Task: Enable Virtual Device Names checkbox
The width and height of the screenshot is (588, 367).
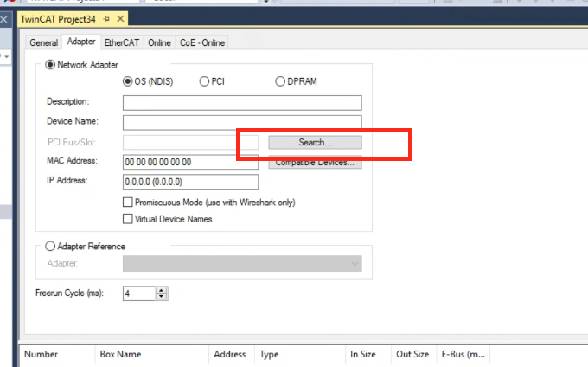Action: tap(127, 219)
